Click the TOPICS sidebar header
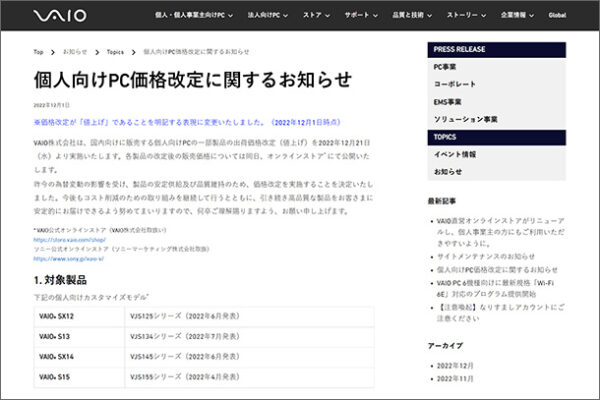The height and width of the screenshot is (400, 600). click(x=497, y=137)
